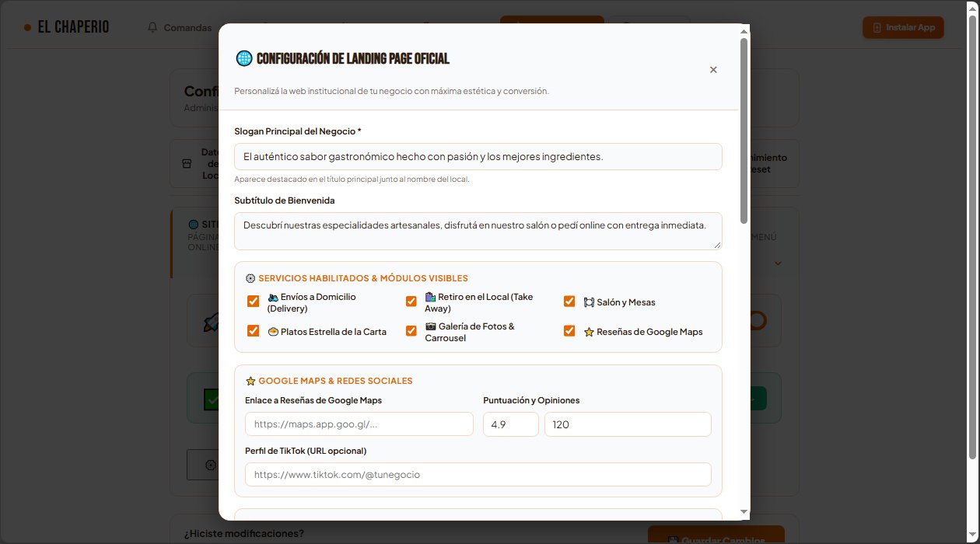Click the store icon in the background tab row
This screenshot has width=980, height=544.
[187, 164]
